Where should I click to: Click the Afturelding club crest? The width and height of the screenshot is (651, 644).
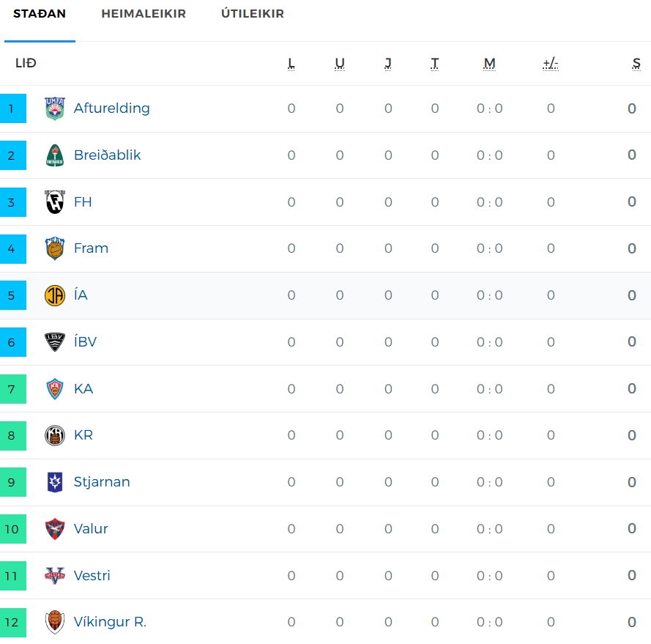(55, 108)
